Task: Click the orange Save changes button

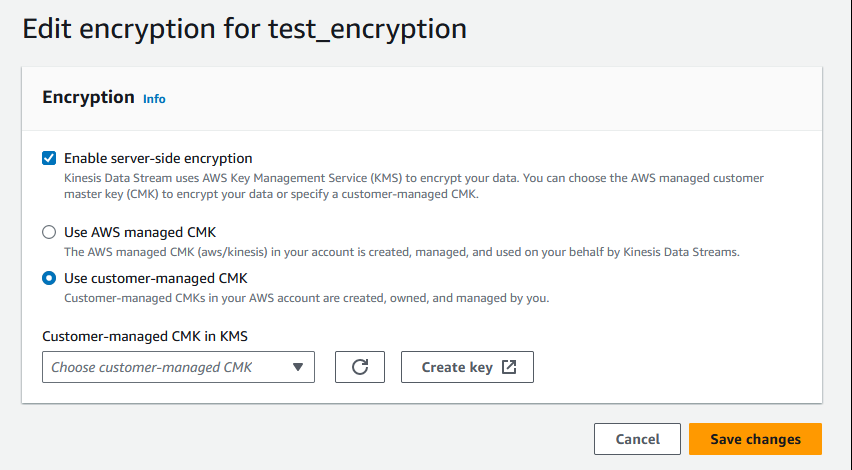Action: [x=755, y=439]
